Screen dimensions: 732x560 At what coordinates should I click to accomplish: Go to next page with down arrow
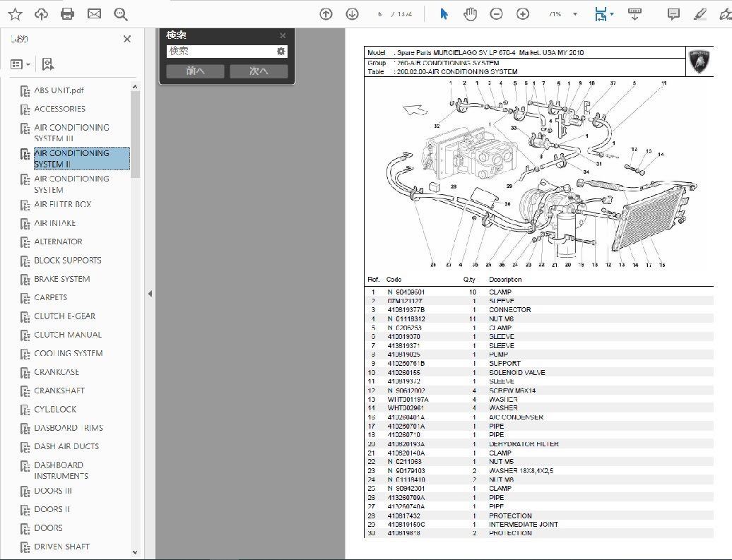[352, 14]
